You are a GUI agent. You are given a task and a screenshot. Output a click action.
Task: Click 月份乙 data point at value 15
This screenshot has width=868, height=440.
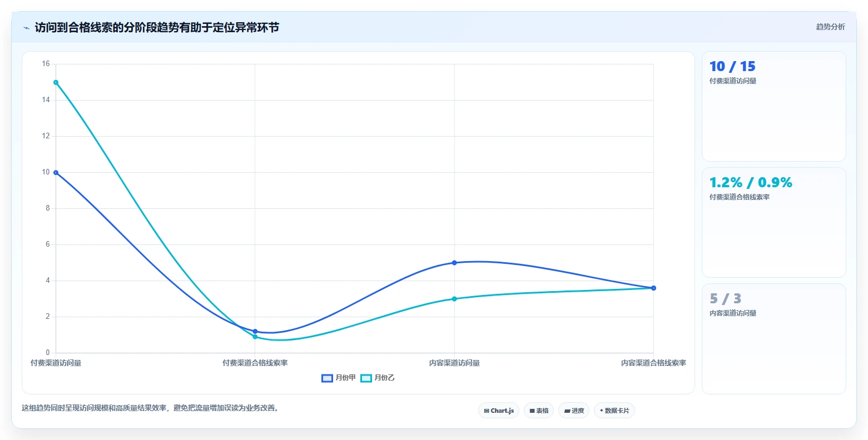pyautogui.click(x=56, y=82)
